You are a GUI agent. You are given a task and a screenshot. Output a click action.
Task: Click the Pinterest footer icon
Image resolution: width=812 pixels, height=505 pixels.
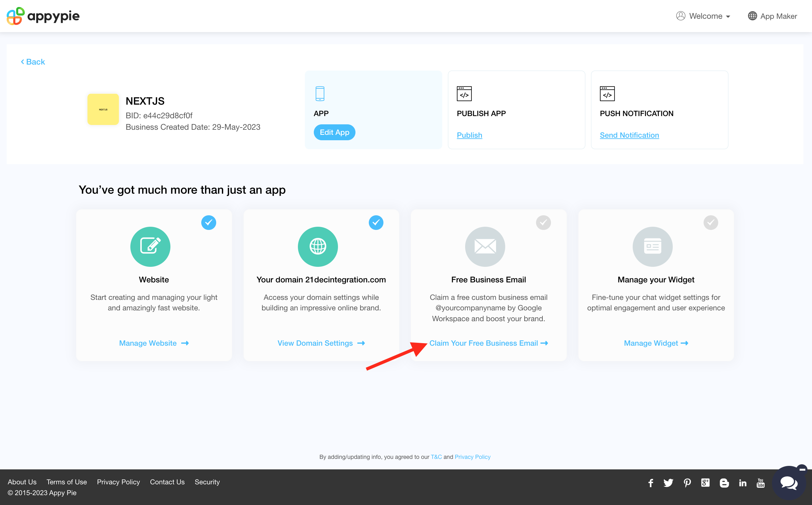[x=687, y=483]
